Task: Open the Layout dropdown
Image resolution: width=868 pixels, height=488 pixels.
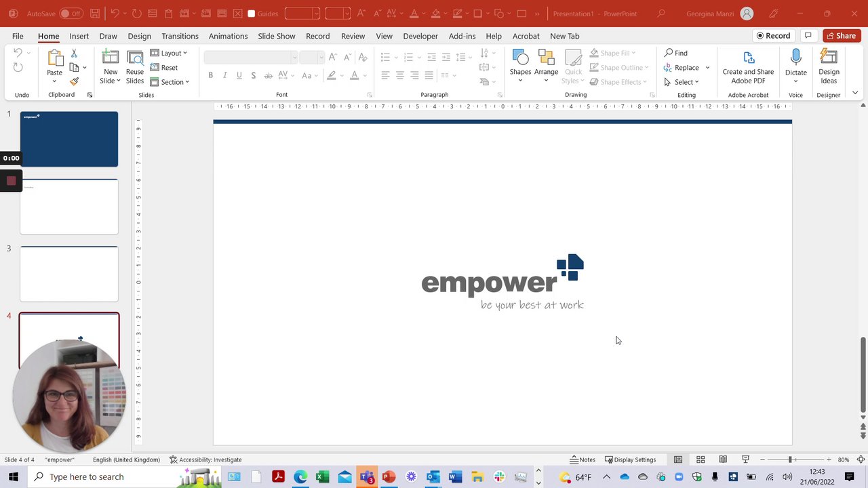Action: [168, 53]
